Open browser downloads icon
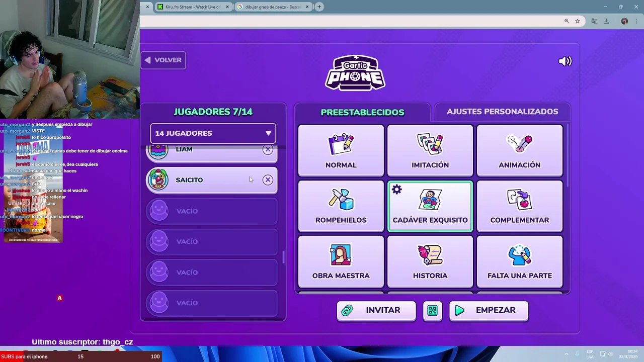Viewport: 644px width, 362px height. 606,21
